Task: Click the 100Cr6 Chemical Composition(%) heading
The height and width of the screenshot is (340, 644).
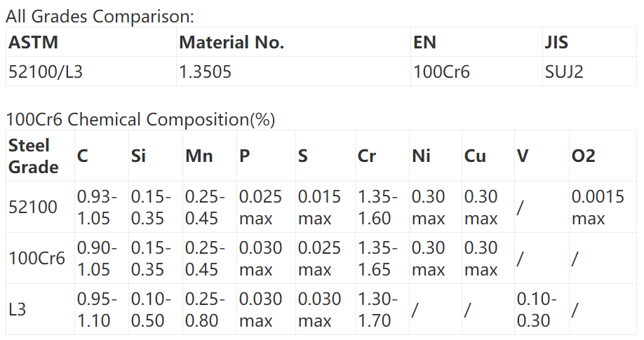Action: pyautogui.click(x=140, y=119)
